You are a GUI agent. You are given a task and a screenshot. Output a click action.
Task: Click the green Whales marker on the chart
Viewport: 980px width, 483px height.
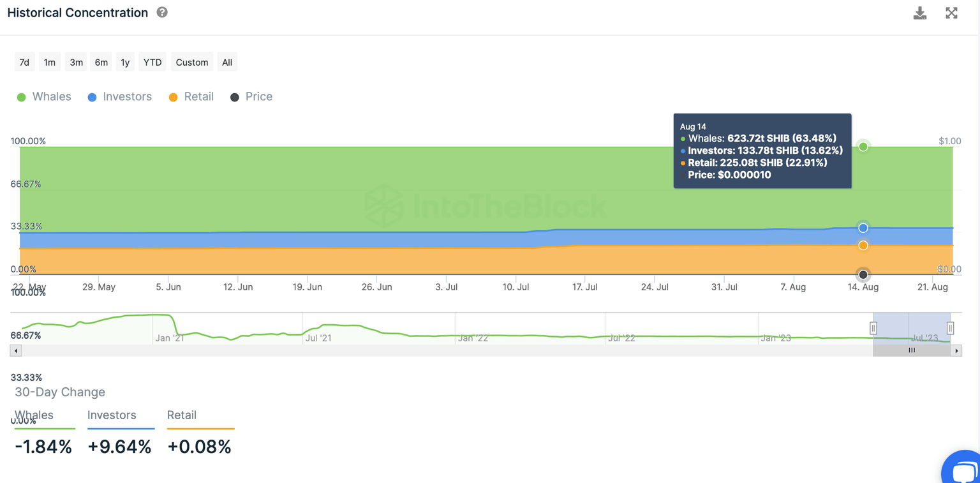863,146
